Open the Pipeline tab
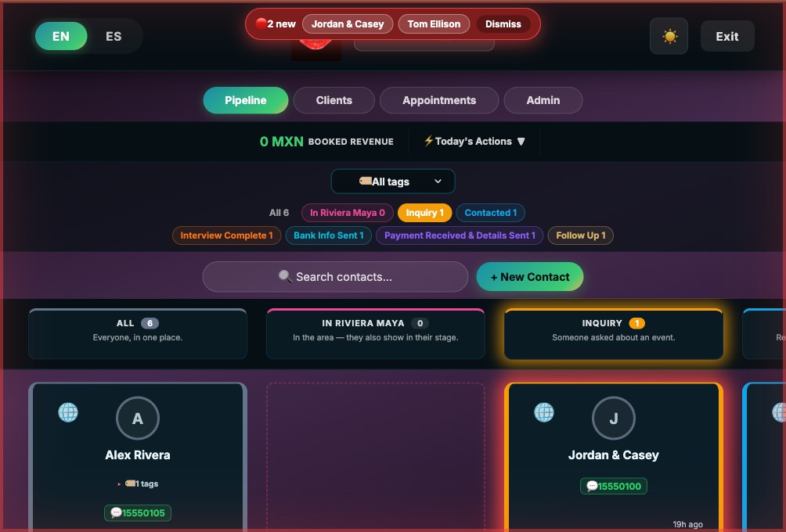 pos(246,100)
